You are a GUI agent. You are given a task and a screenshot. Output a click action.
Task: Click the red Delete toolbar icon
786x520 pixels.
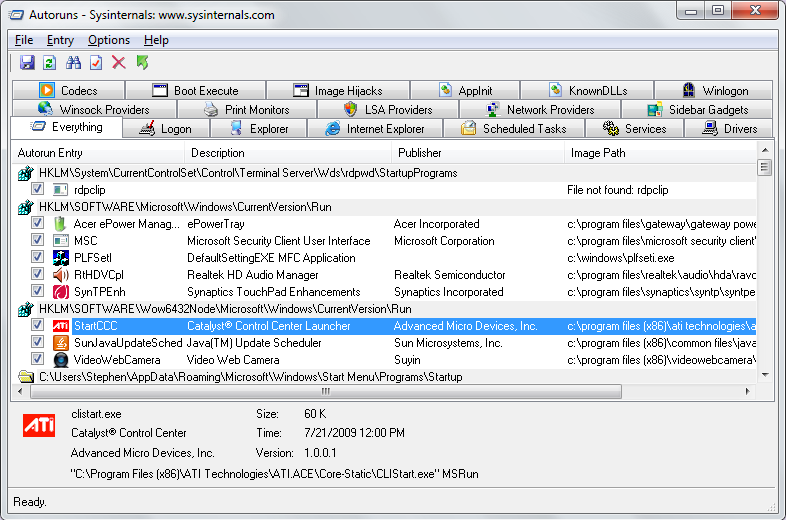pos(119,63)
